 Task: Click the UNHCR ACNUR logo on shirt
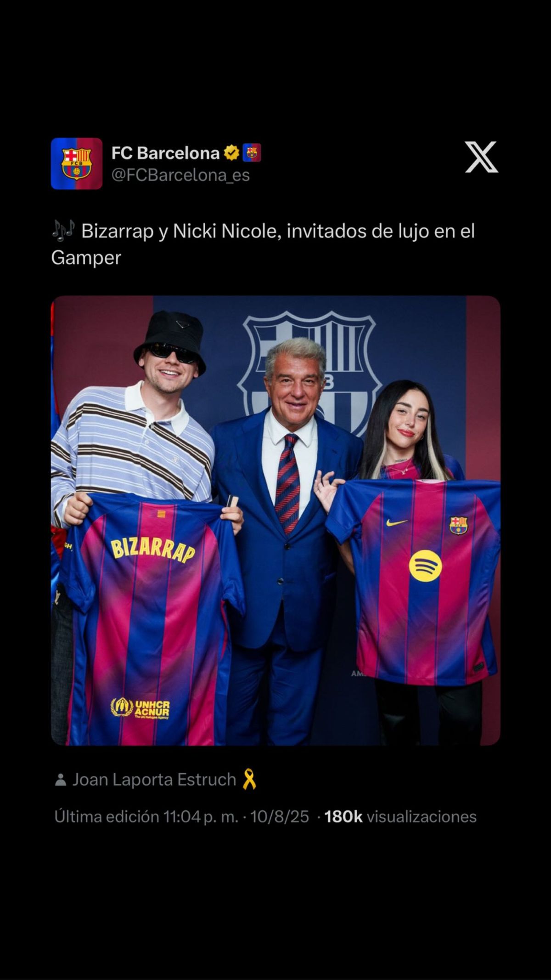[x=140, y=709]
